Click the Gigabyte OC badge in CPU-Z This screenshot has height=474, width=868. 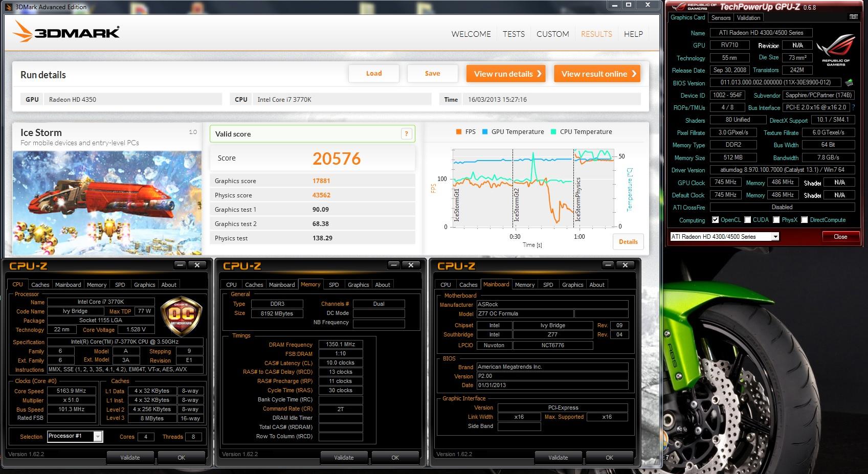click(x=181, y=317)
